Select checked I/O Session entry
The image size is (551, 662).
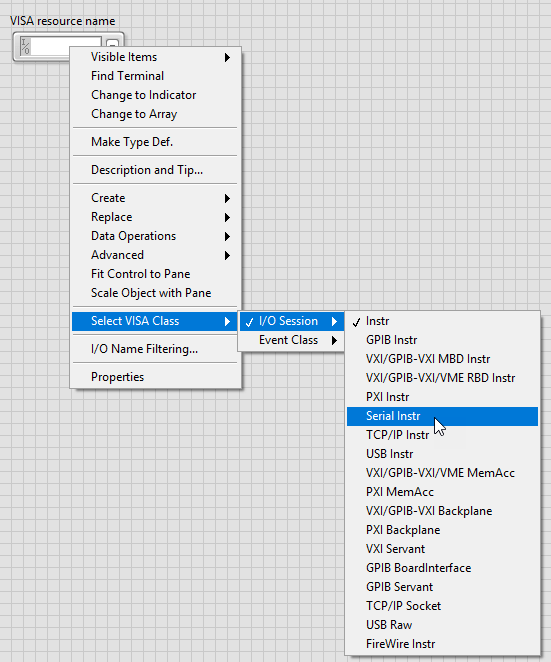point(291,321)
